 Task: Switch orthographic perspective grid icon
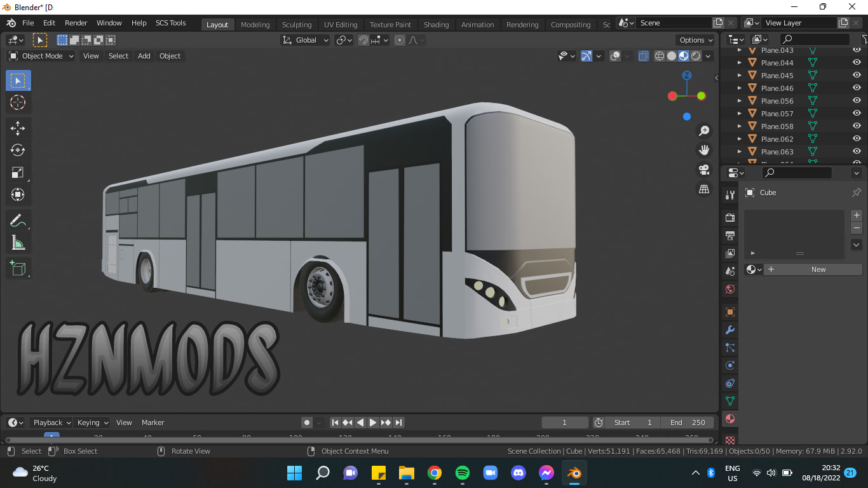click(x=704, y=189)
